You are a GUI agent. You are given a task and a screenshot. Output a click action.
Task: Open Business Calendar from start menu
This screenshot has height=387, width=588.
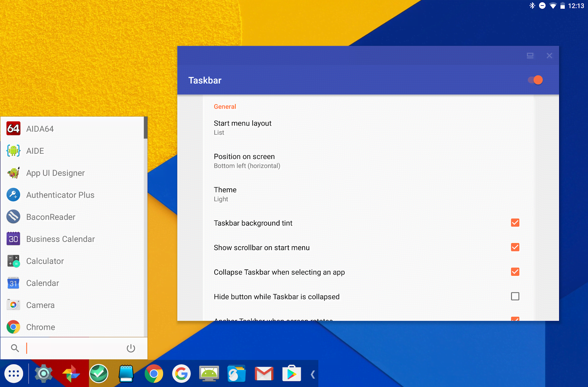click(x=72, y=239)
